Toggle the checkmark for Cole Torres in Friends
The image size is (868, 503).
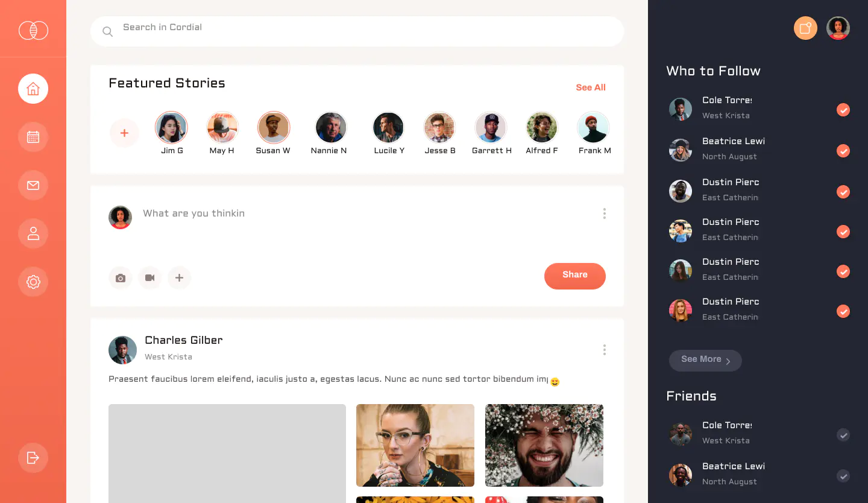pos(843,435)
